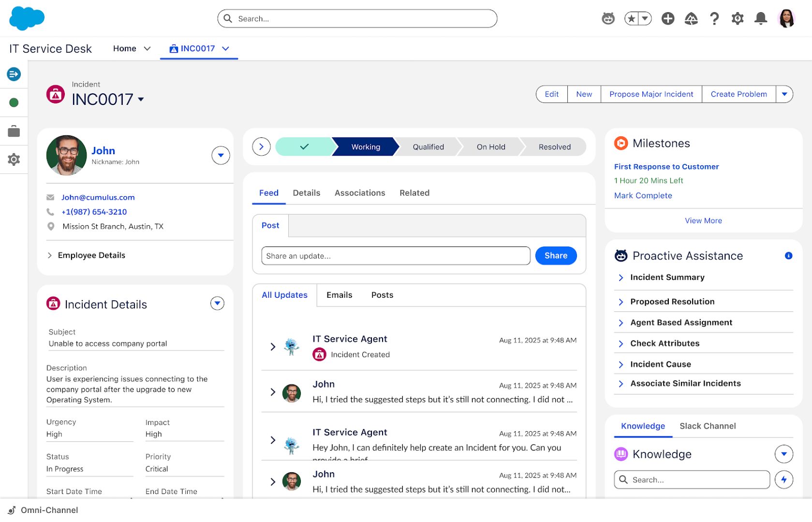Screen dimensions: 812x522
Task: Click the global create plus icon
Action: [x=668, y=19]
